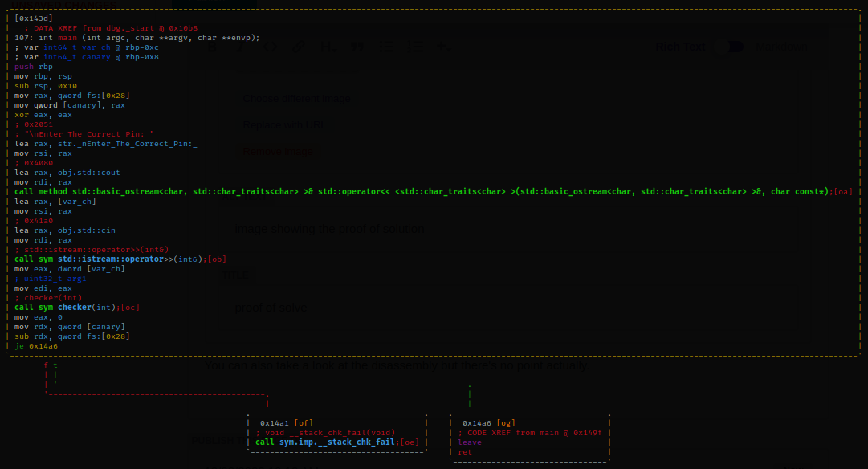Image resolution: width=868 pixels, height=469 pixels.
Task: Select Choose different image option
Action: pos(296,99)
